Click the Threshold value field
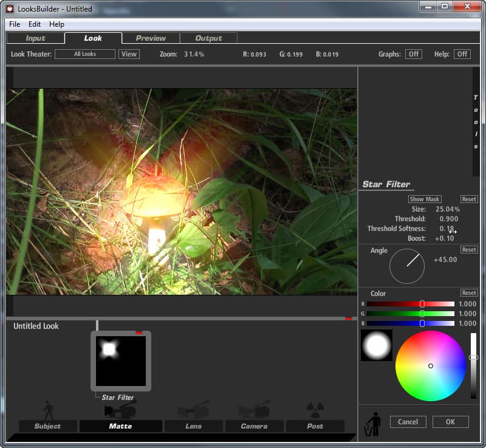This screenshot has width=486, height=448. click(x=448, y=219)
